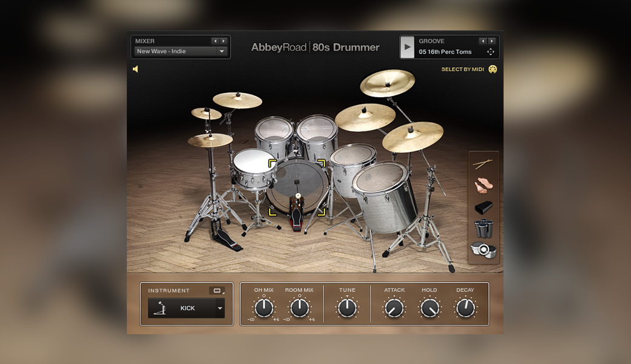Screen dimensions: 631x364
Task: Select the small splash cymbal on the left
Action: 206,113
